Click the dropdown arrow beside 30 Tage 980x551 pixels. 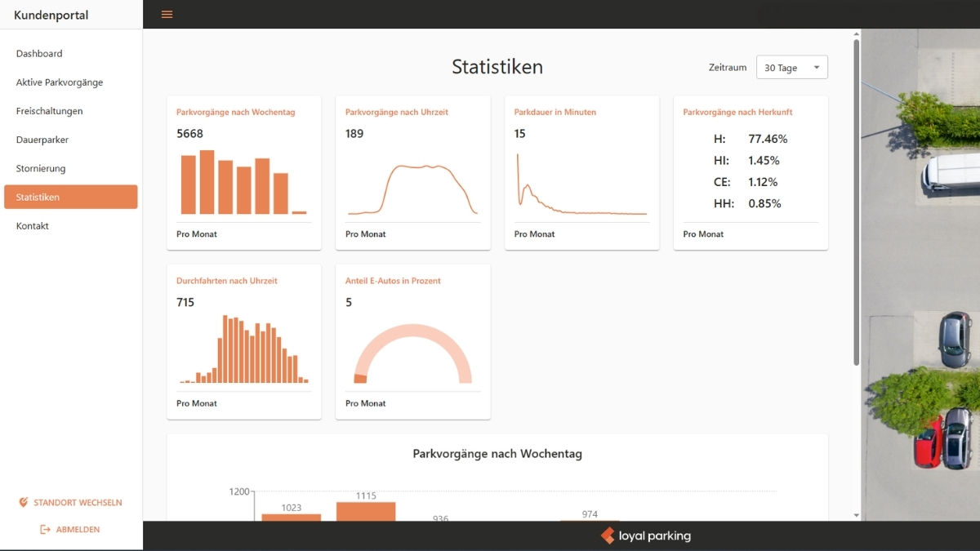pos(816,68)
